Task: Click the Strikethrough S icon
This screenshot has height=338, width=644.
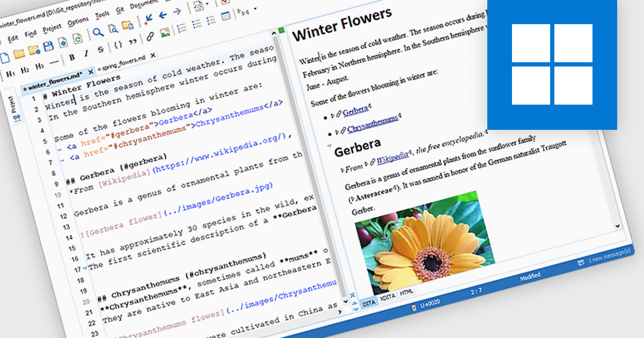Action: point(100,50)
